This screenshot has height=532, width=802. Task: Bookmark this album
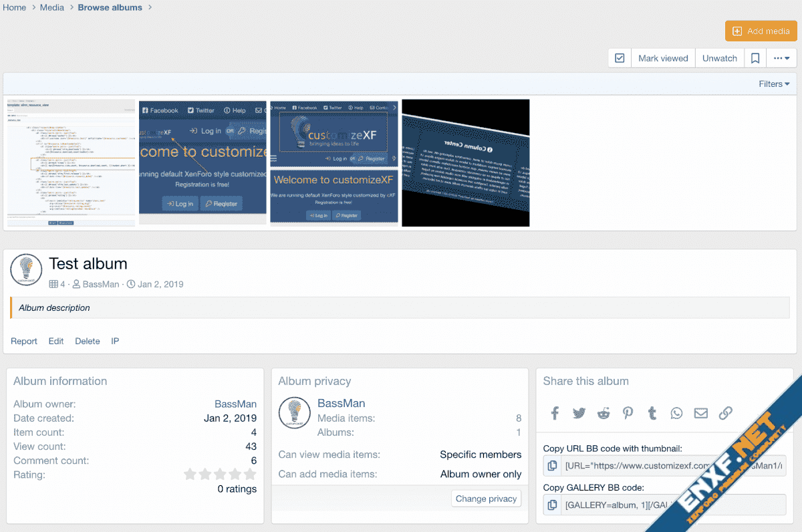[x=755, y=58]
